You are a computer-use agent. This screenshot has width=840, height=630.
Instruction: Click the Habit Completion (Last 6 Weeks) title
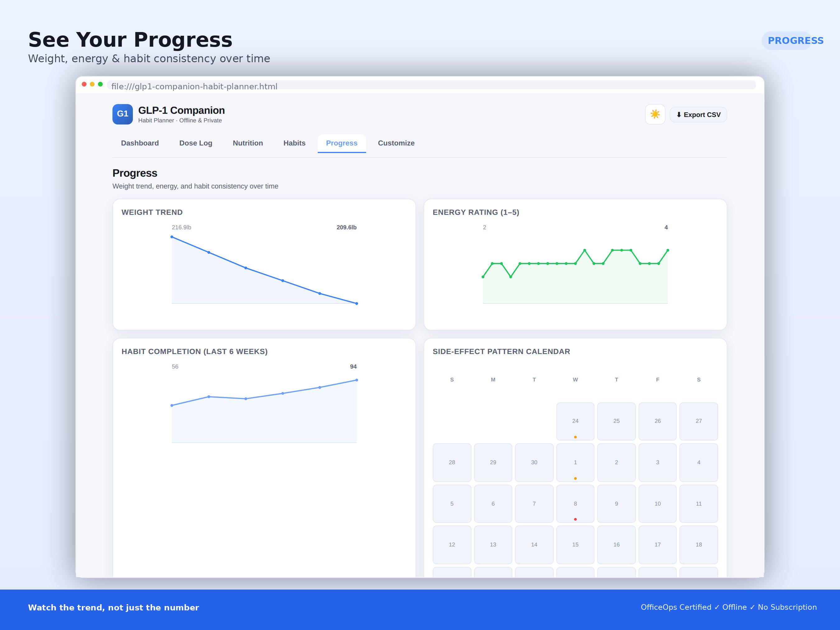194,352
